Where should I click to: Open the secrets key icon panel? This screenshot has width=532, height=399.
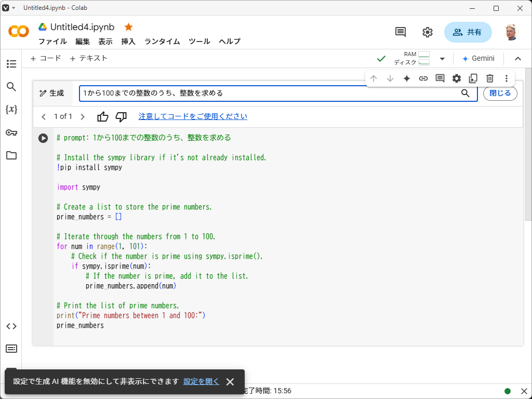[x=11, y=132]
